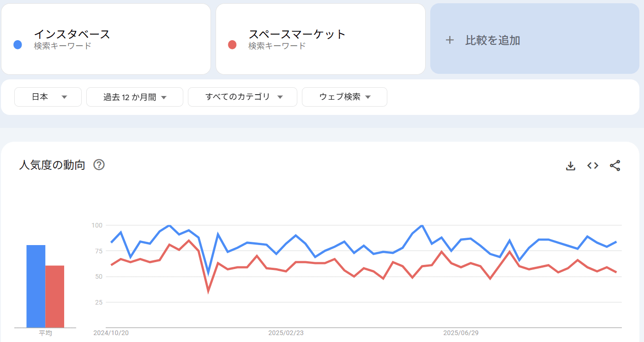Click the 人気度の動向 heading
Viewport: 644px width, 342px height.
pyautogui.click(x=52, y=165)
